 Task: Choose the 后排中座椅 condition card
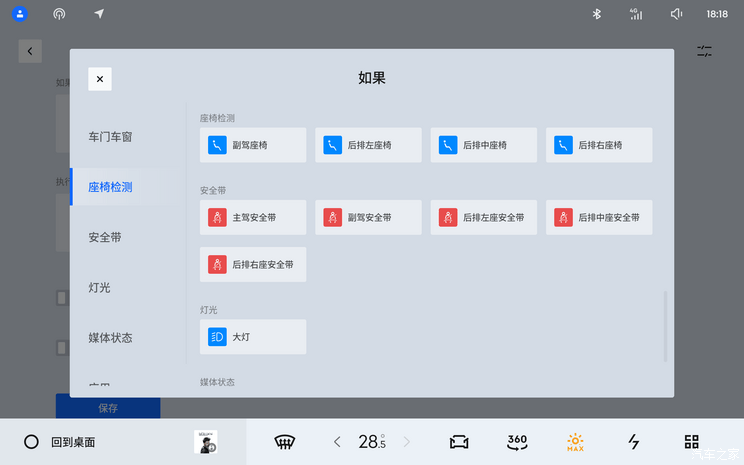click(484, 145)
